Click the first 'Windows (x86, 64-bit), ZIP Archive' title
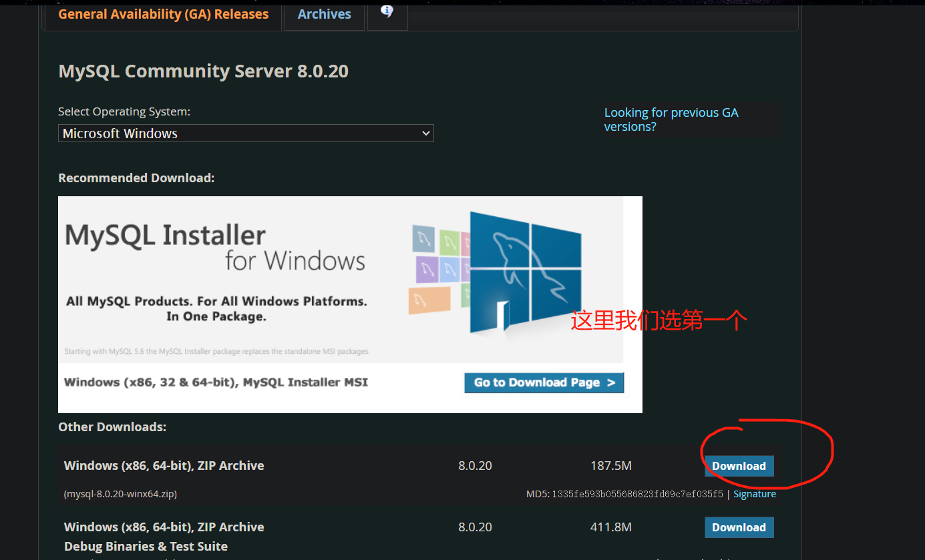 tap(164, 466)
